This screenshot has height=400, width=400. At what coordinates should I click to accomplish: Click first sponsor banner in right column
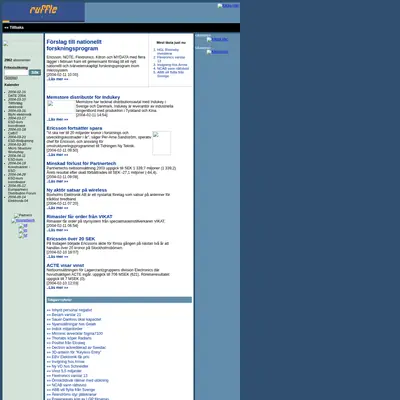pyautogui.click(x=217, y=39)
